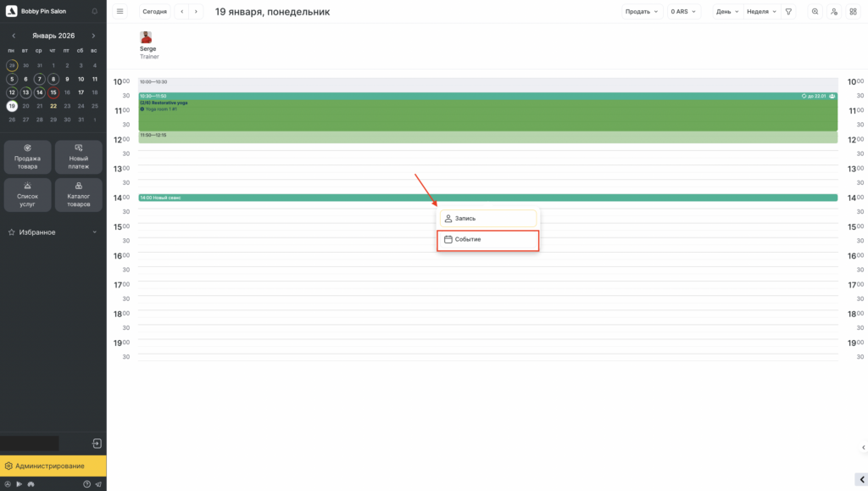Click the Сегодня button
The width and height of the screenshot is (868, 491).
(x=154, y=12)
